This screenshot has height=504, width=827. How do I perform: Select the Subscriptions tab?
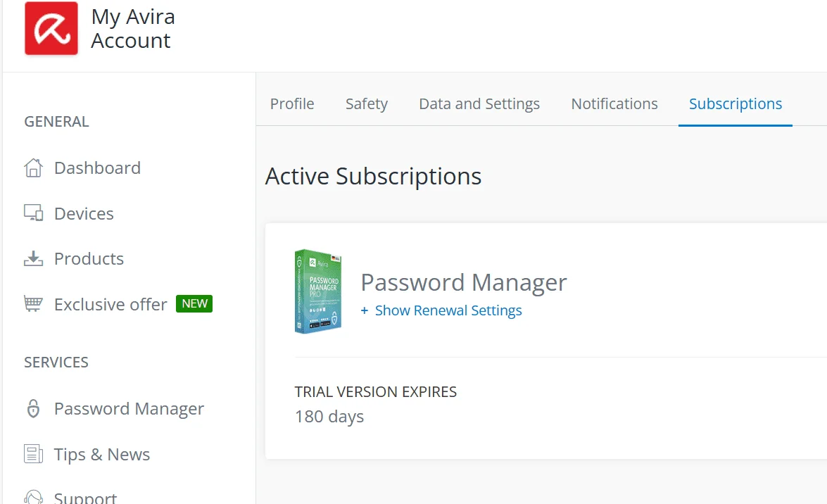click(x=736, y=103)
